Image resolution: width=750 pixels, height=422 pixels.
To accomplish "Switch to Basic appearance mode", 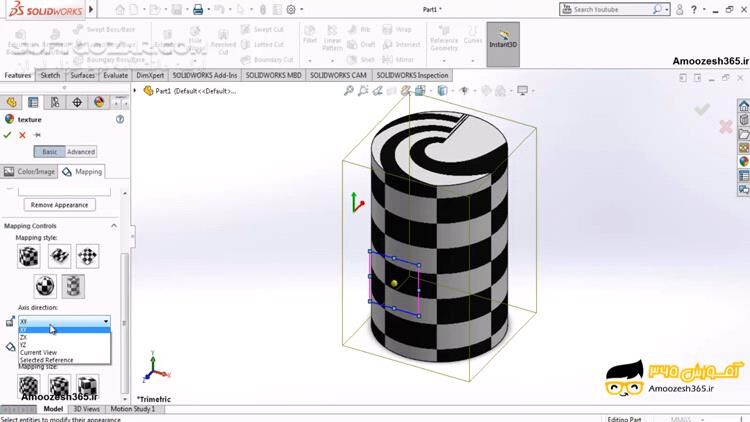I will coord(49,152).
